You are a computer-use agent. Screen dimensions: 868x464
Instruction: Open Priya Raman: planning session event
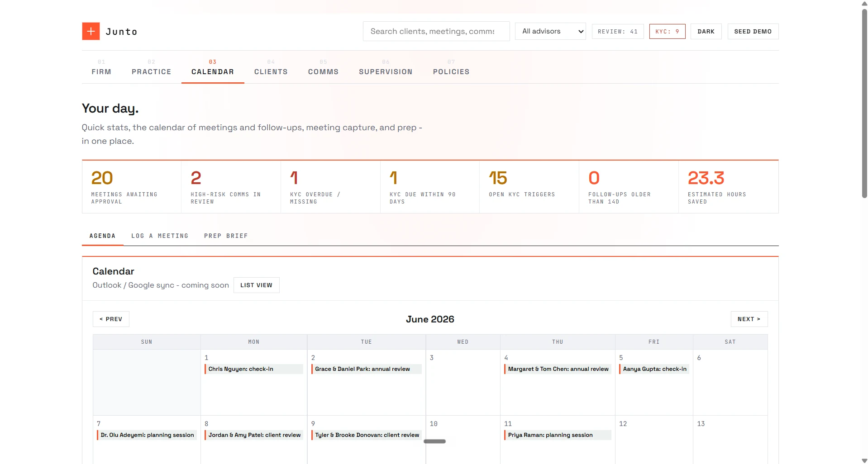tap(558, 435)
